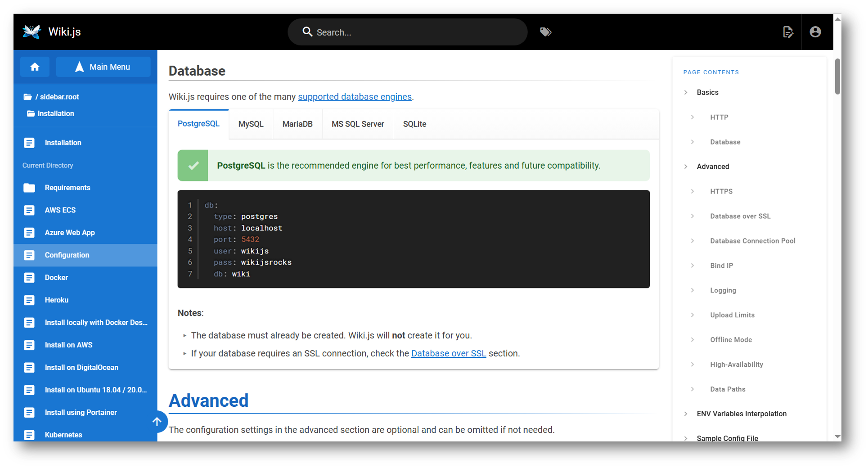Click the Docker document icon
The image size is (868, 468).
pos(29,278)
